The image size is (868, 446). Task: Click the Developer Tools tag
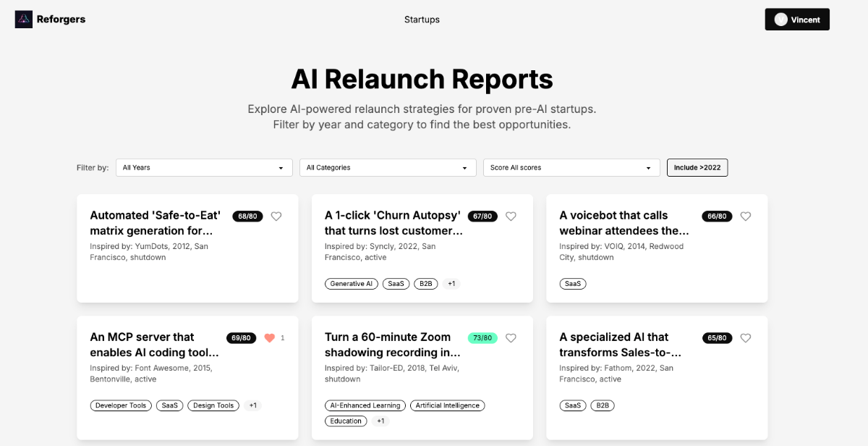pyautogui.click(x=121, y=405)
